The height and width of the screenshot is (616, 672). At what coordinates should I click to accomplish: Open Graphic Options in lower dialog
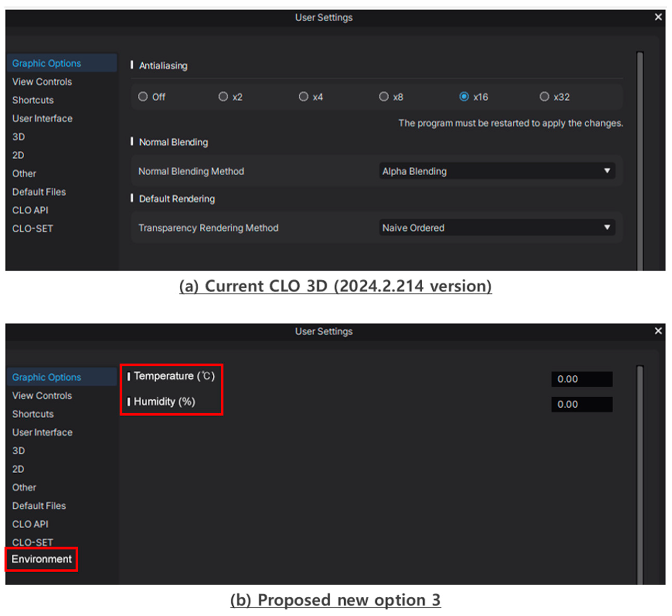click(62, 377)
